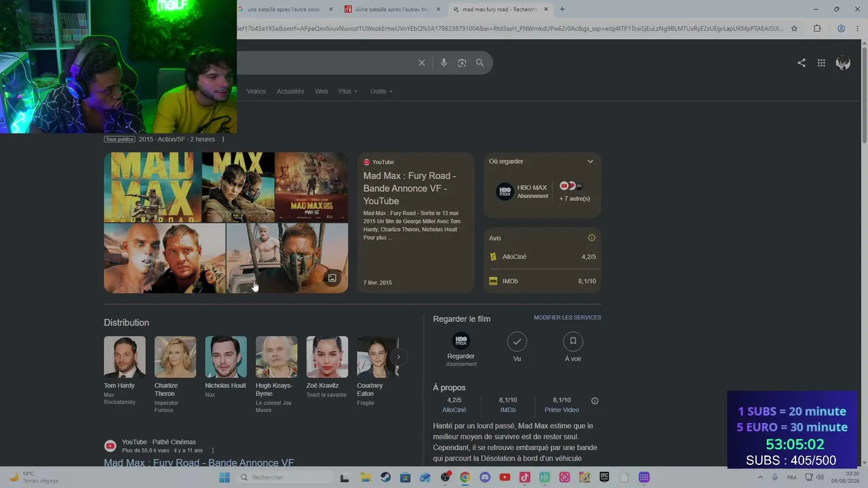Open a new Chrome tab

(x=562, y=9)
